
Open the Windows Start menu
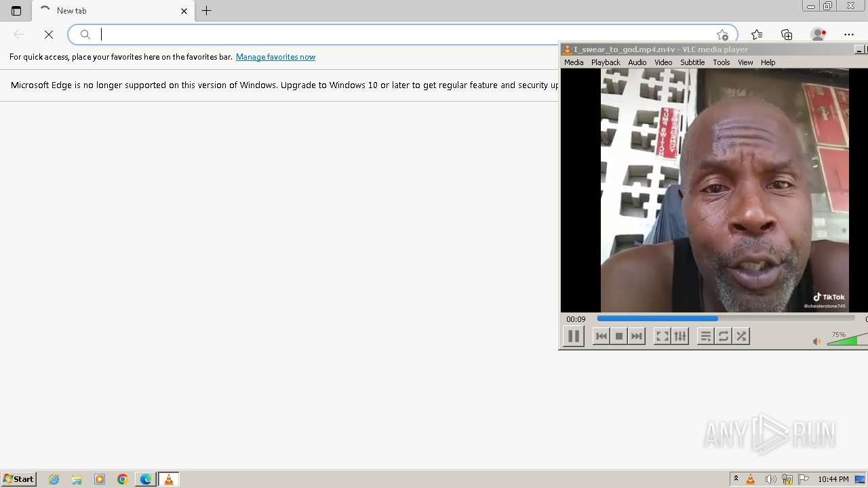19,479
